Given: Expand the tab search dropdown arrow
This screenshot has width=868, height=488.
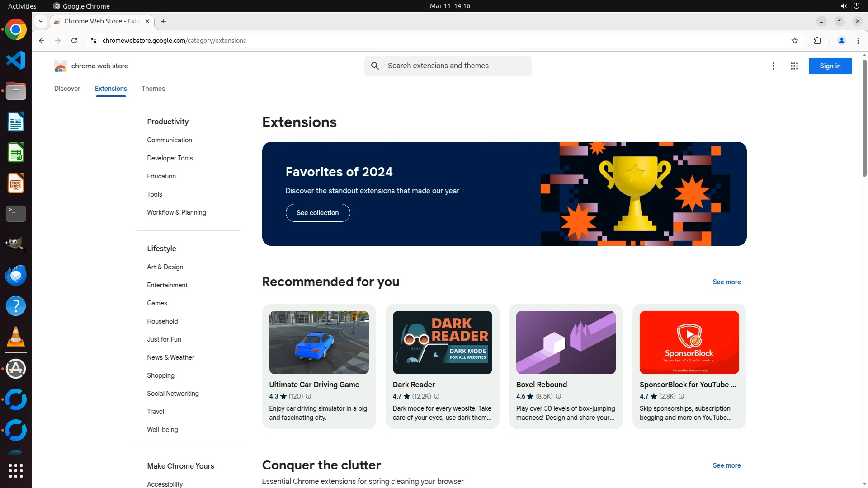Looking at the screenshot, I should pyautogui.click(x=41, y=21).
